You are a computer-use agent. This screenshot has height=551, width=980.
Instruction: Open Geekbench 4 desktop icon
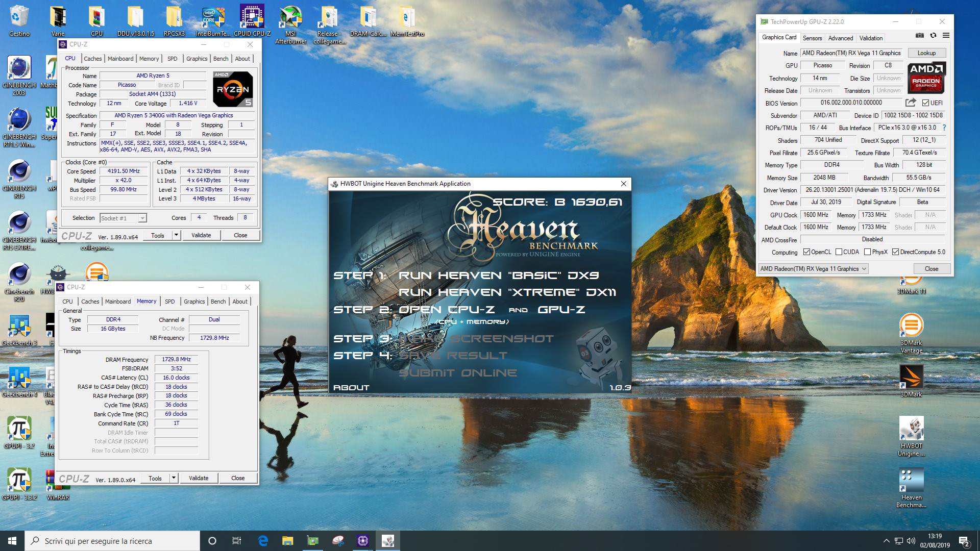[x=19, y=381]
